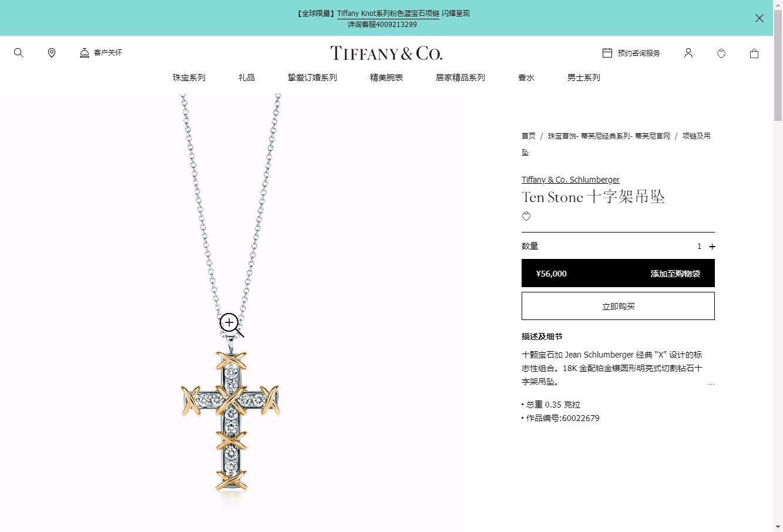
Task: Expand the description with the ellipsis
Action: coord(711,383)
